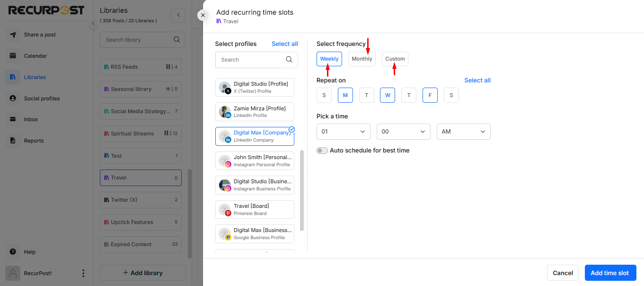The height and width of the screenshot is (286, 644).
Task: Click Select all days link
Action: click(x=477, y=80)
